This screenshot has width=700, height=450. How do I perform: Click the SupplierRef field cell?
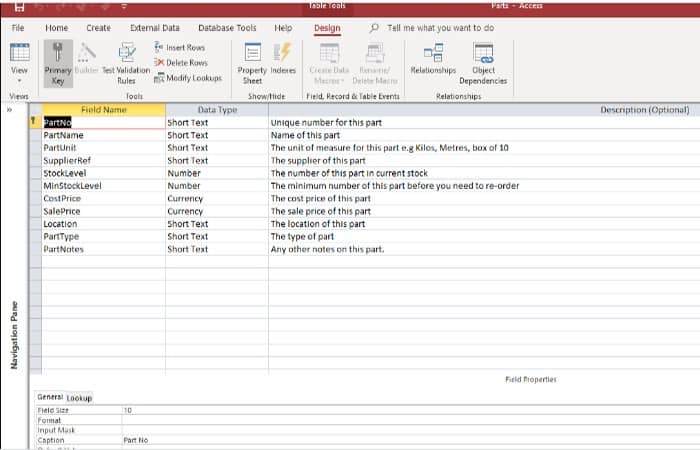coord(104,161)
